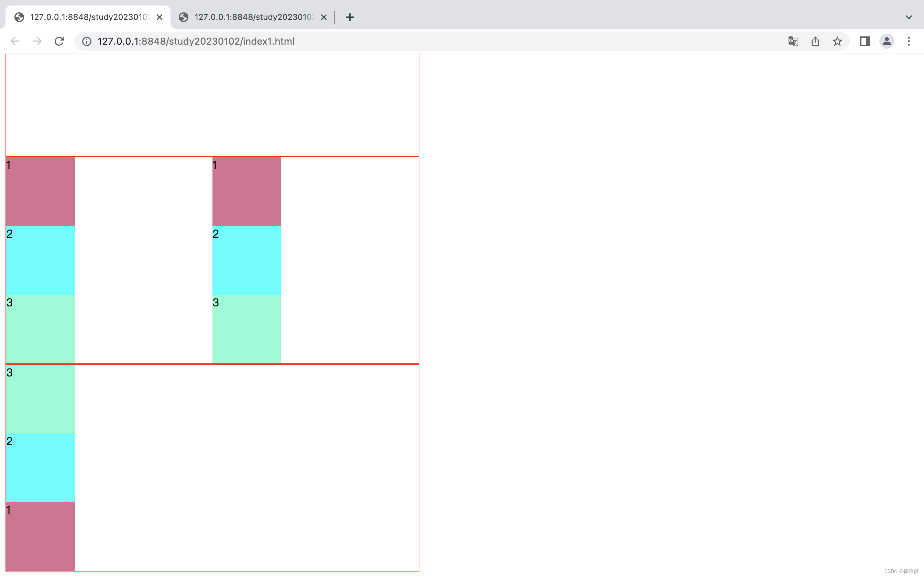The width and height of the screenshot is (924, 577).
Task: Share this page via share icon
Action: [815, 41]
